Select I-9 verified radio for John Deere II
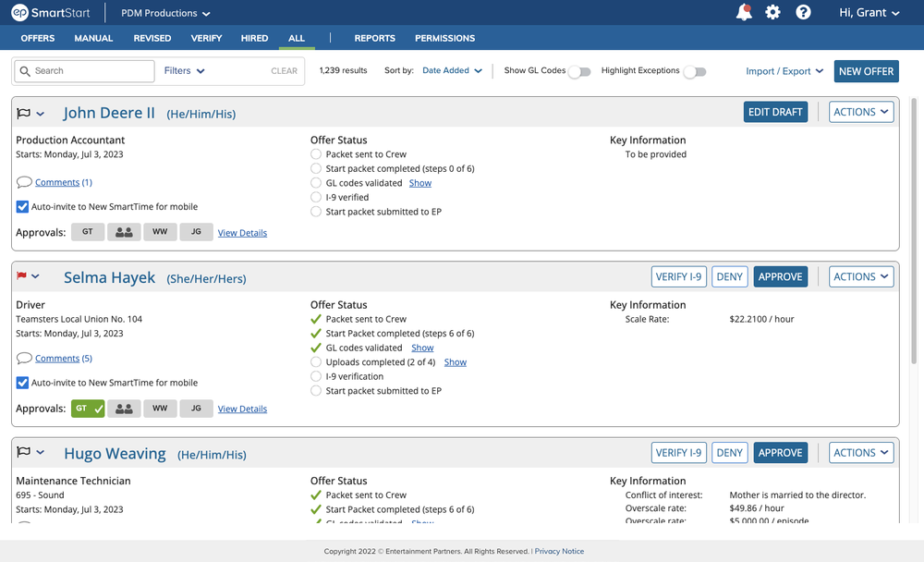924x562 pixels. (316, 197)
